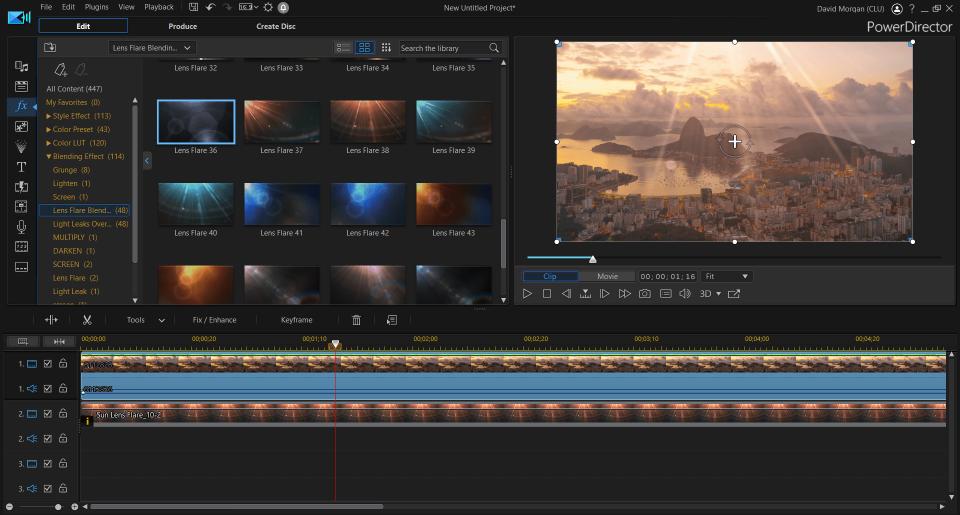
Task: Lock audio track 3 with padlock
Action: point(63,488)
